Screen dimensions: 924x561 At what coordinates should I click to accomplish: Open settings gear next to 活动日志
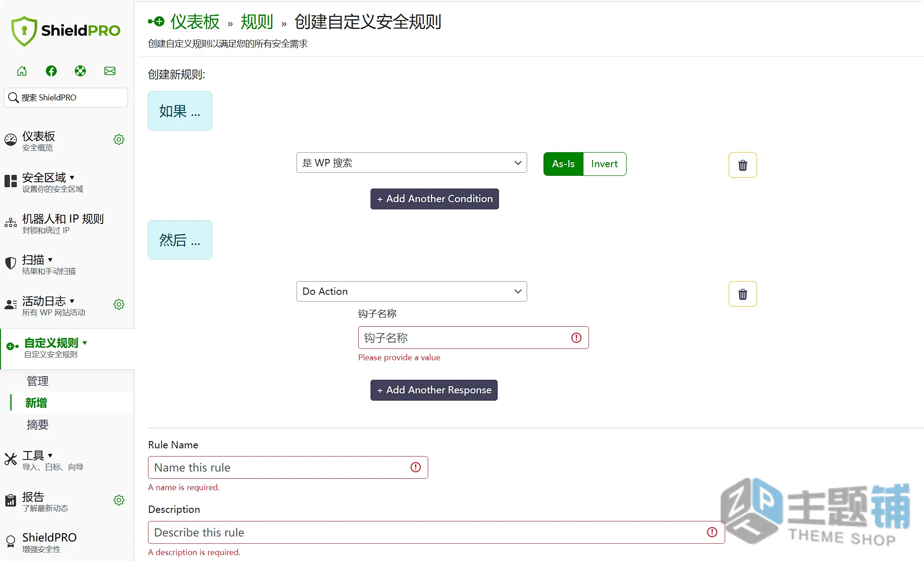point(119,304)
